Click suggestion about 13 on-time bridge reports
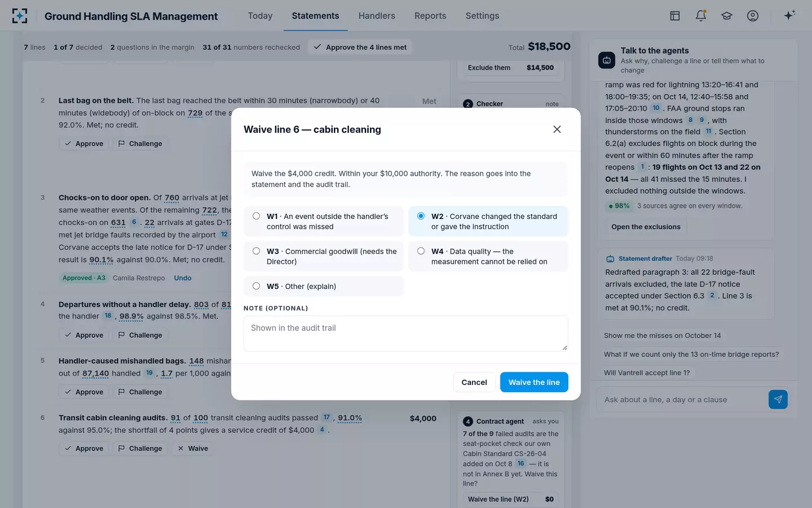 [x=691, y=354]
